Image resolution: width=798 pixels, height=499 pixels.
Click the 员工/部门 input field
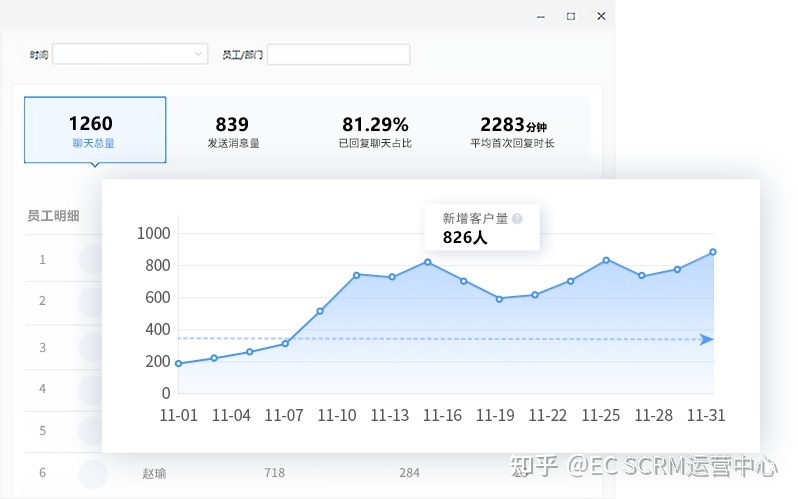338,54
